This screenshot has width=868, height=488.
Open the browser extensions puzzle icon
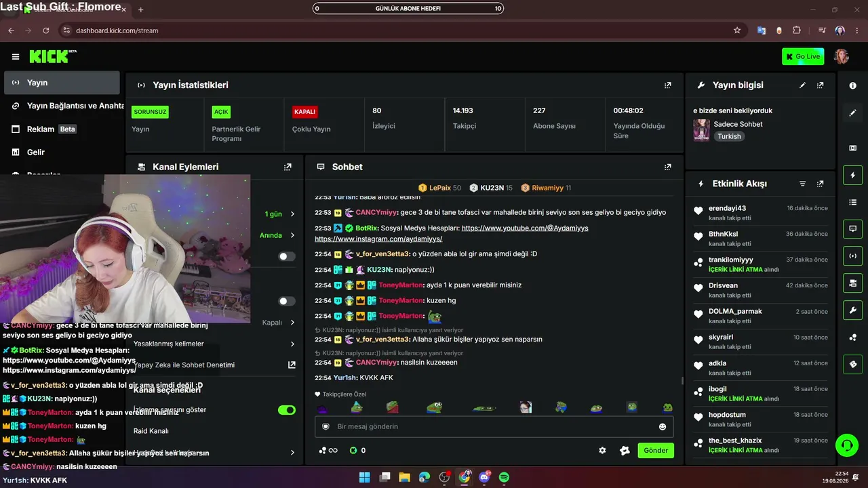pyautogui.click(x=797, y=30)
